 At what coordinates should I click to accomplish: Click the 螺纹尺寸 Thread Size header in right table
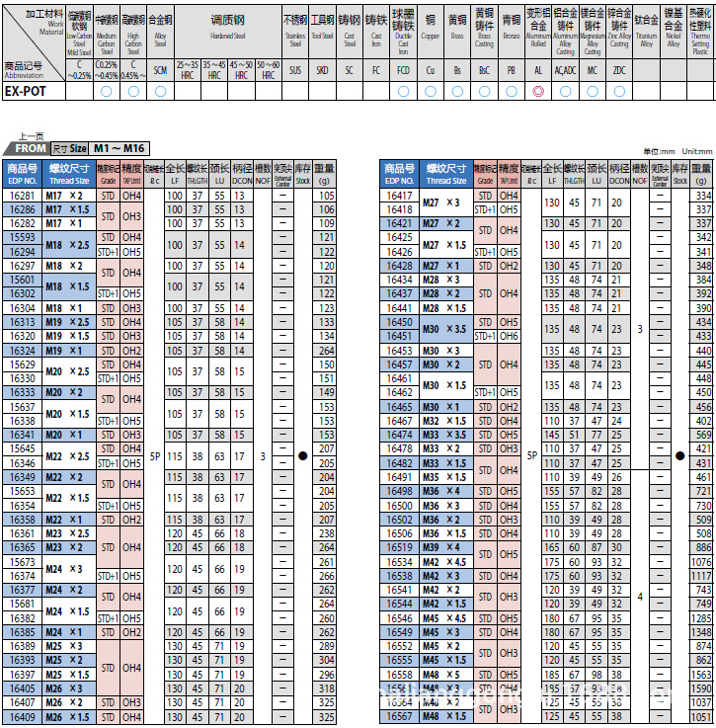[x=446, y=174]
